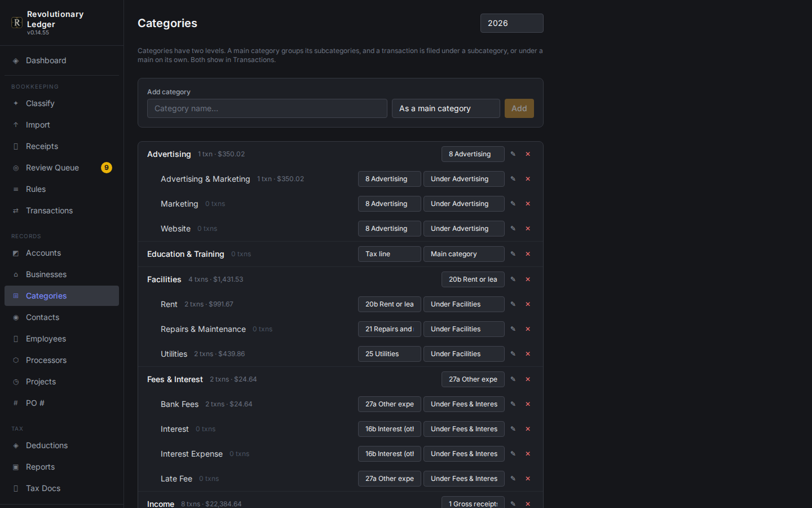Edit the Interest subcategory
The height and width of the screenshot is (508, 812).
click(513, 429)
